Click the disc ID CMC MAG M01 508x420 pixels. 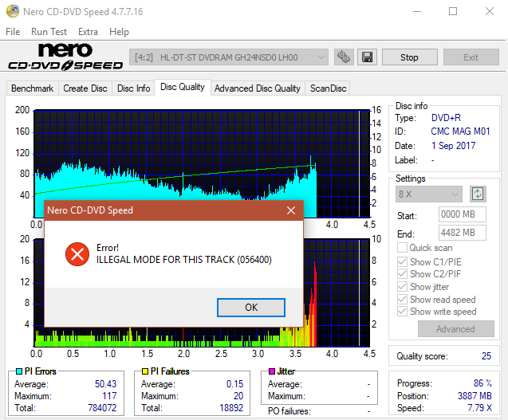(x=460, y=131)
